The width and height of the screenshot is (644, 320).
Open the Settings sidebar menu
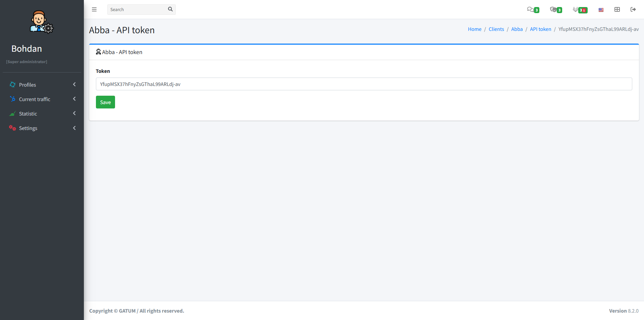point(28,128)
